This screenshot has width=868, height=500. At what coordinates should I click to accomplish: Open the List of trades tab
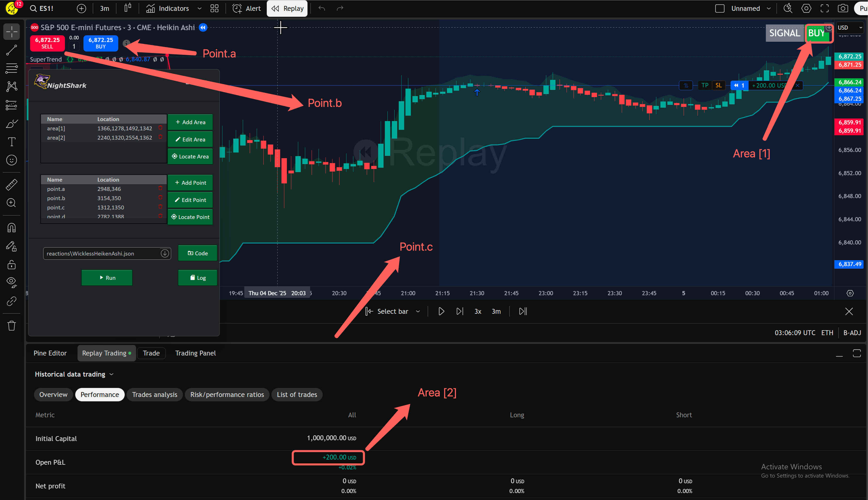pos(296,394)
